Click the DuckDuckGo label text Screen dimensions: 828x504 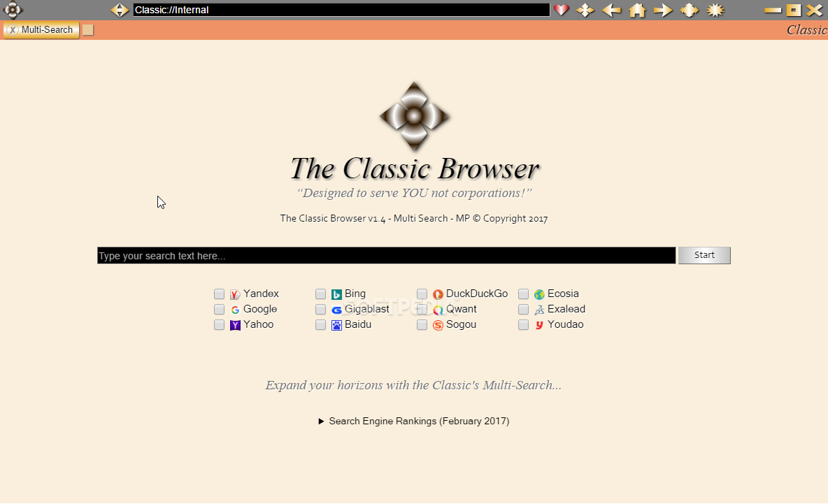477,294
